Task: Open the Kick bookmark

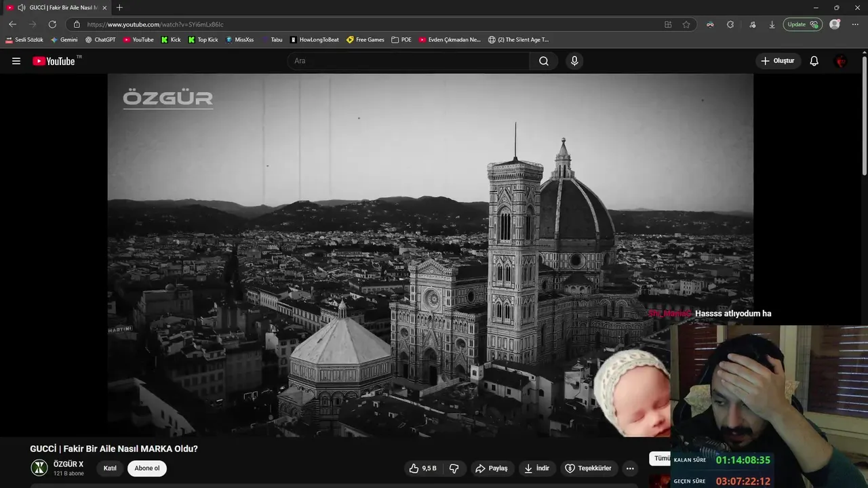Action: (x=171, y=40)
